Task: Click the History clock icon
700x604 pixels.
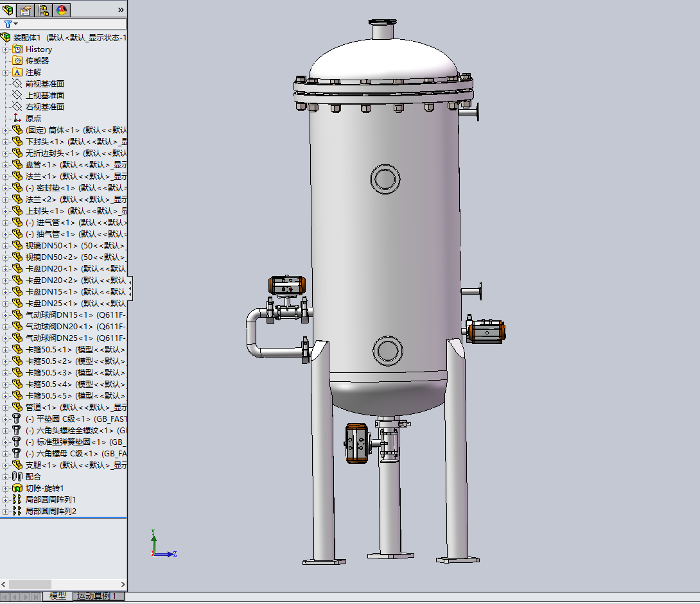Action: (17, 49)
